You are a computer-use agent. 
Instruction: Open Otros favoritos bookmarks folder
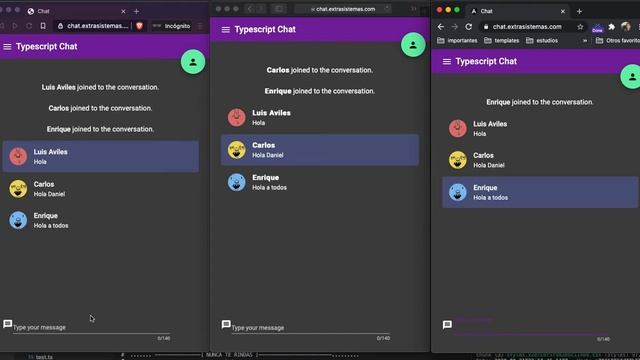618,40
